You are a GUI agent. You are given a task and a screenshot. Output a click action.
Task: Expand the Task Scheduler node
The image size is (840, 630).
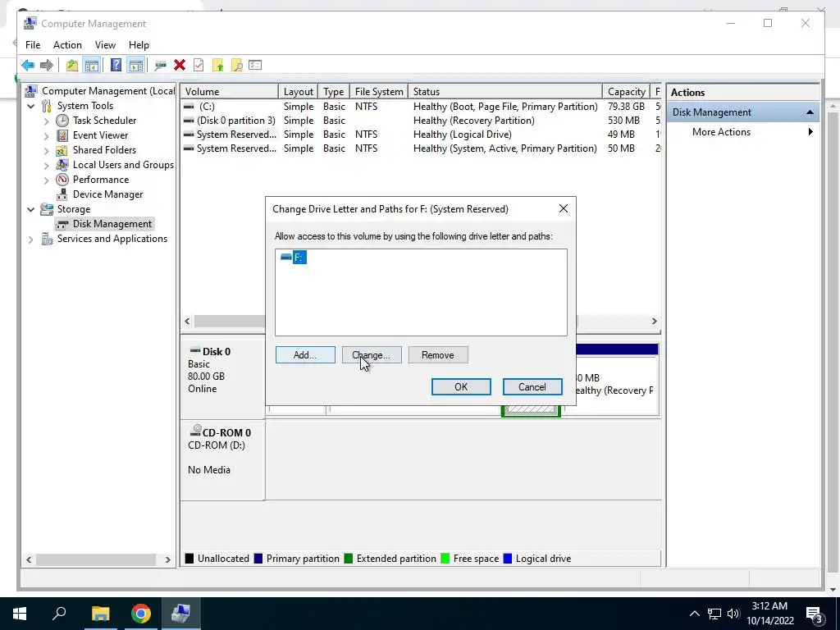(x=47, y=121)
